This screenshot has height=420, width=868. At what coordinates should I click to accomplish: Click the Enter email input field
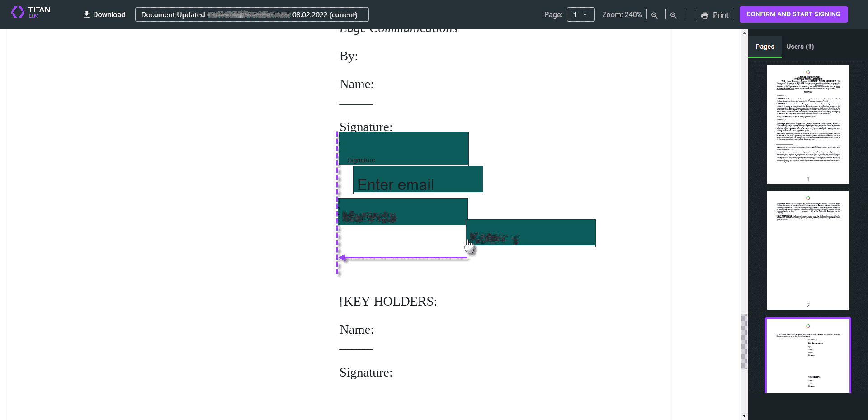coord(418,179)
